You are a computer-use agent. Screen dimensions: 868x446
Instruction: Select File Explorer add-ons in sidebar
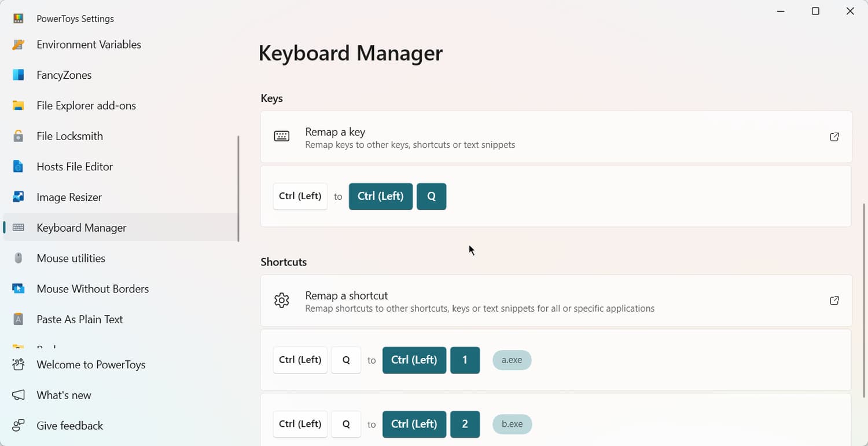[86, 105]
